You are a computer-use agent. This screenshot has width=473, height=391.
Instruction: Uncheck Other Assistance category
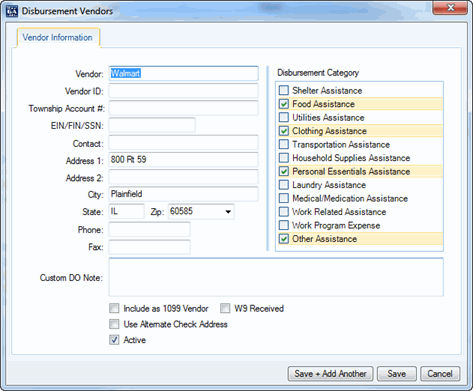[284, 239]
